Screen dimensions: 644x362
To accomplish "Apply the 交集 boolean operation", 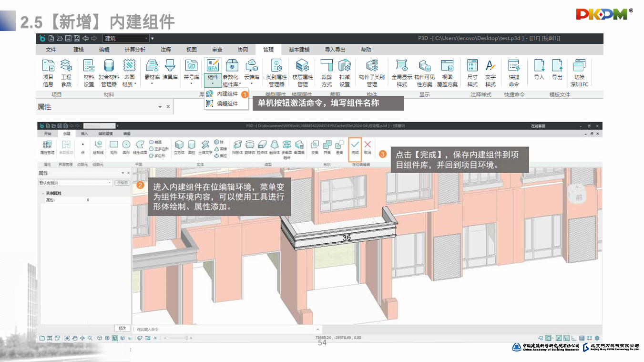I will tap(315, 147).
